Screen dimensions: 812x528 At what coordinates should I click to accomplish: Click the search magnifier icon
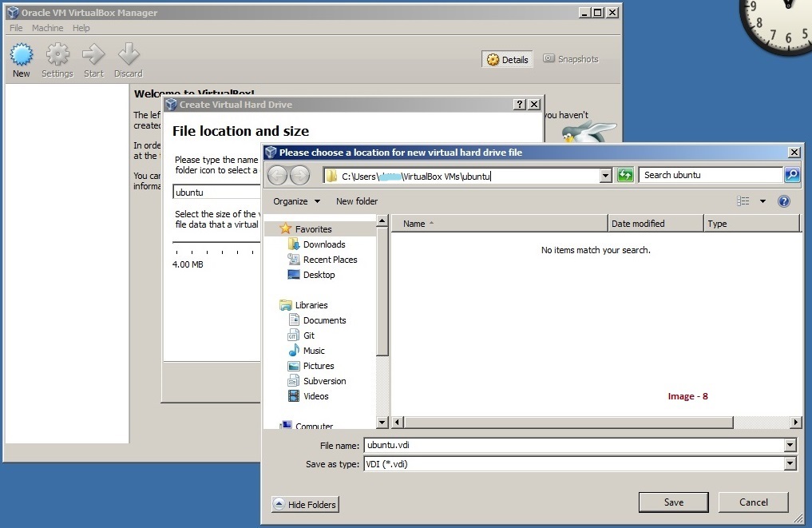click(792, 175)
